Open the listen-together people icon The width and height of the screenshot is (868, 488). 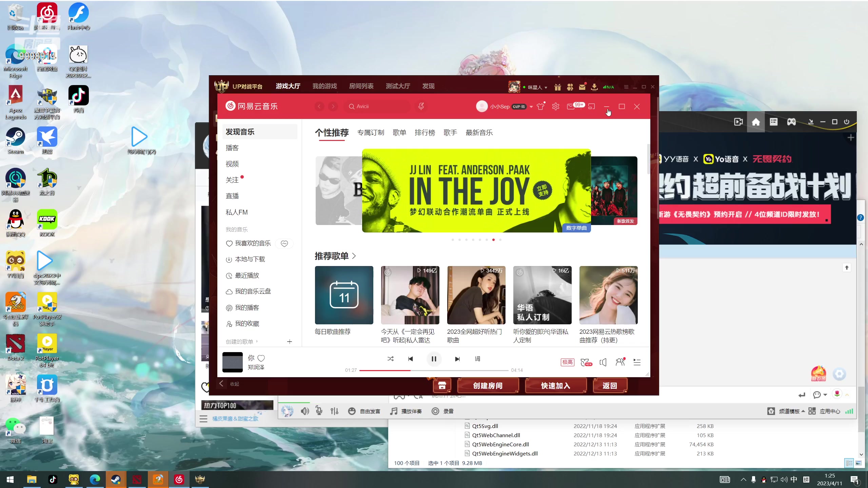pos(620,362)
